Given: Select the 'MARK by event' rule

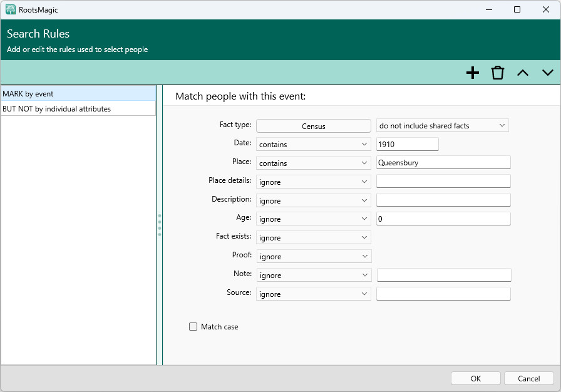Looking at the screenshot, I should (x=78, y=94).
